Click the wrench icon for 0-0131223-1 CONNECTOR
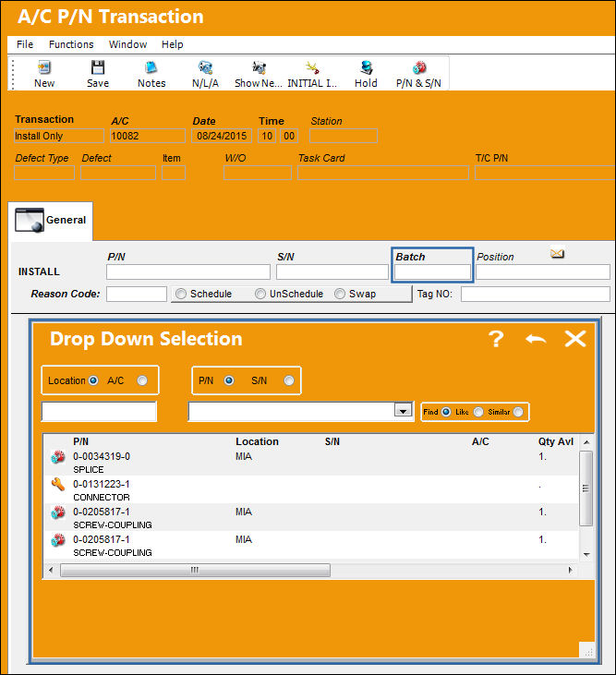 click(57, 484)
